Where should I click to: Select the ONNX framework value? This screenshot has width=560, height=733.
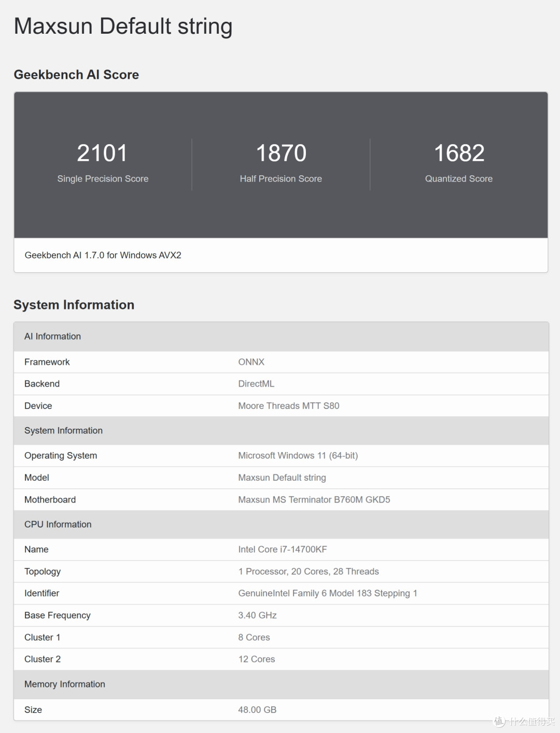click(251, 362)
